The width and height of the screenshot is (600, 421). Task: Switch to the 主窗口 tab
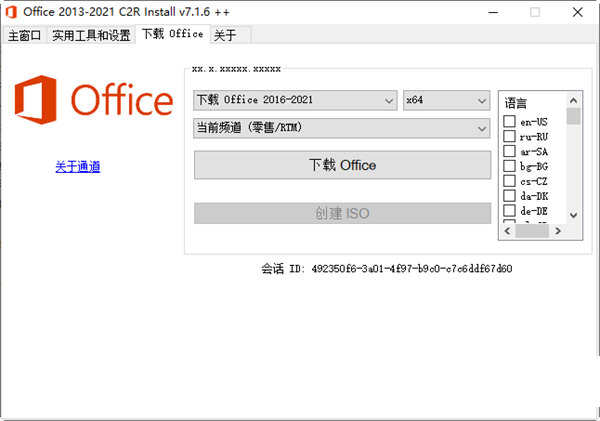24,35
